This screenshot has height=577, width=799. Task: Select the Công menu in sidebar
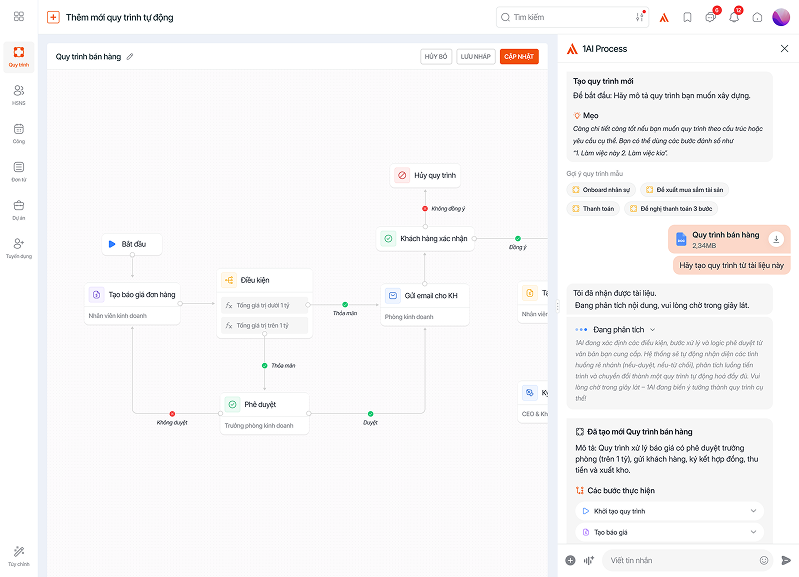tap(18, 132)
